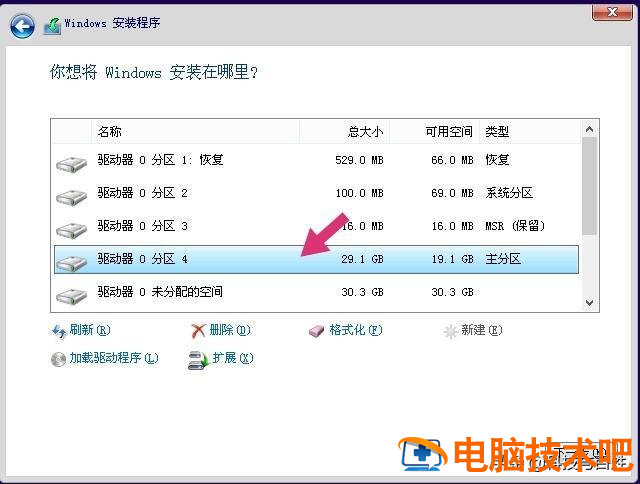Screen dimensions: 640x484
Task: Click the drive icon for partition 1 恢复
Action: [x=71, y=164]
